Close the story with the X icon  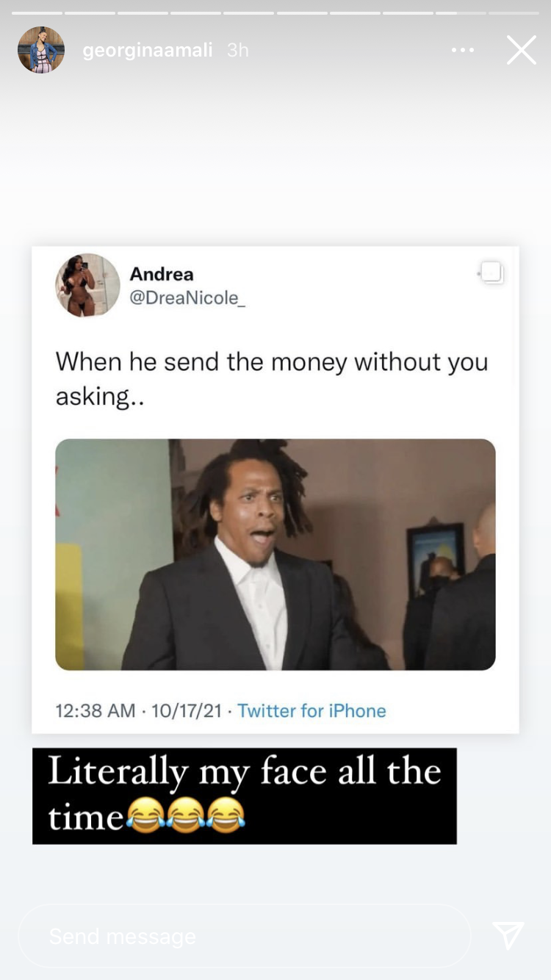(522, 50)
